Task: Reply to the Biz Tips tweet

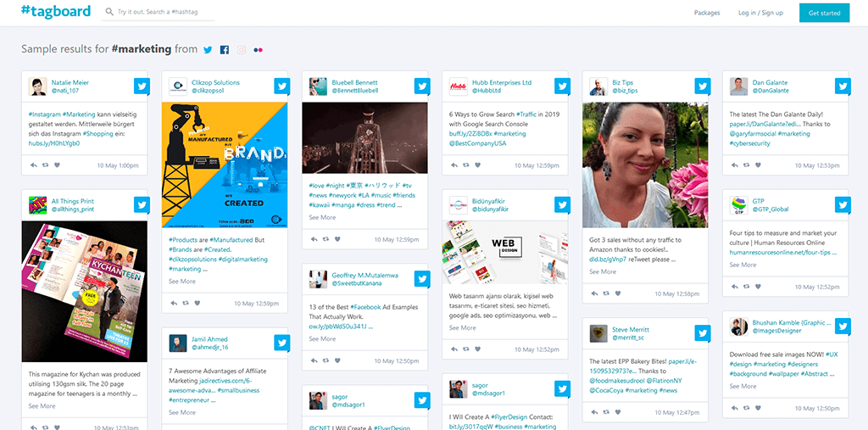Action: tap(594, 293)
